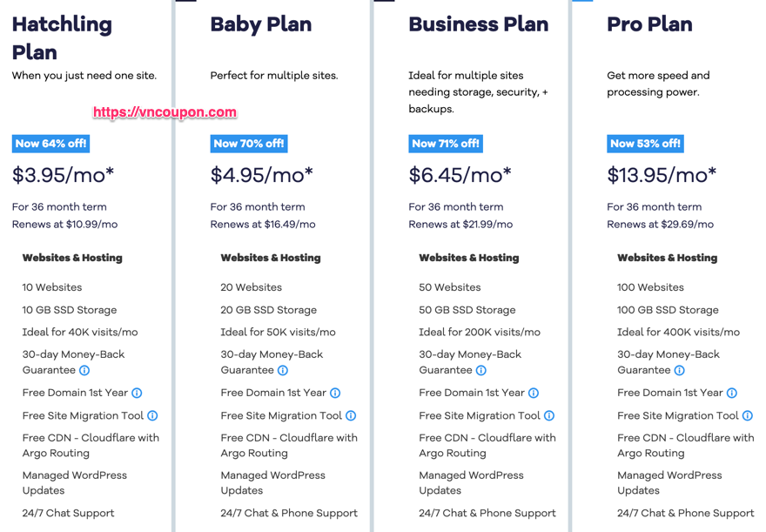Click info icon beside Baby Plan Free Domain 1st Year
Image resolution: width=766 pixels, height=532 pixels.
(x=335, y=393)
